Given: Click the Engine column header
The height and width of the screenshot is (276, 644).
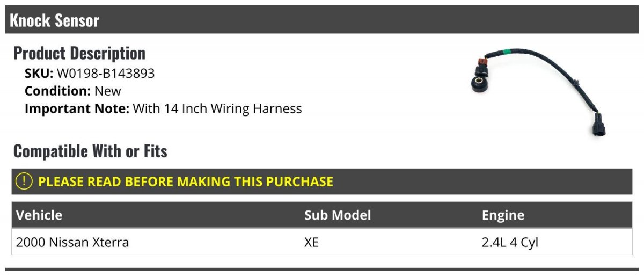Looking at the screenshot, I should [x=503, y=215].
